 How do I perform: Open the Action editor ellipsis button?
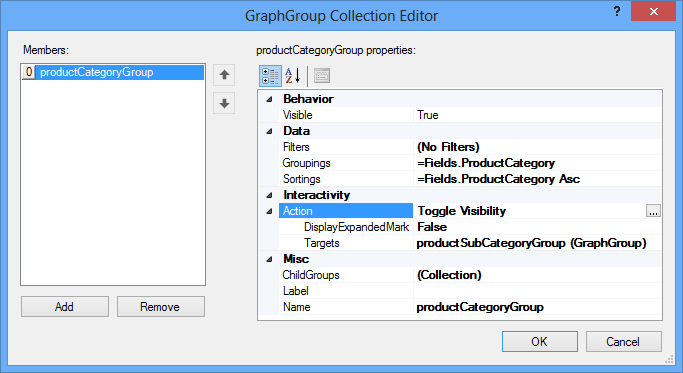click(653, 211)
